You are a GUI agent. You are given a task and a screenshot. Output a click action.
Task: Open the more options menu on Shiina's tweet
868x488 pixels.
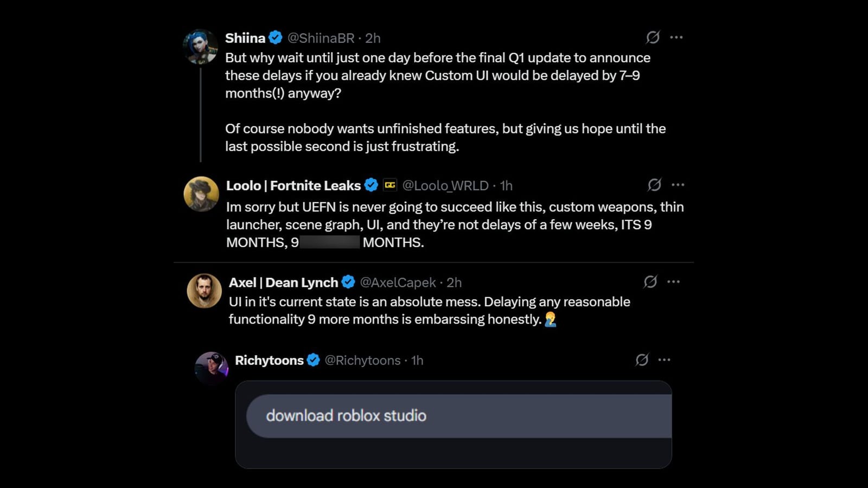click(x=676, y=36)
